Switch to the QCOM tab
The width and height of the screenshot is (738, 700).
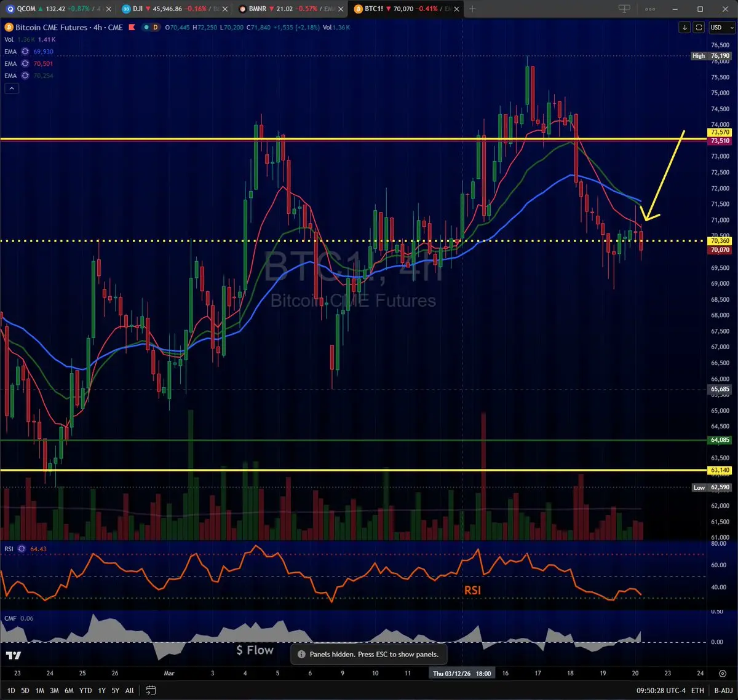[60, 9]
